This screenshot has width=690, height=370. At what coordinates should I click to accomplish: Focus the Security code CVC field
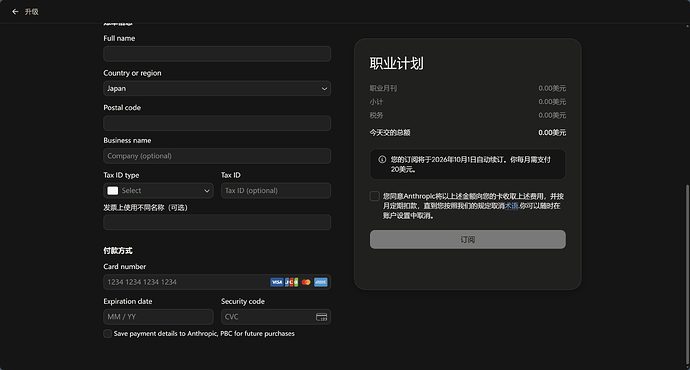coord(276,317)
